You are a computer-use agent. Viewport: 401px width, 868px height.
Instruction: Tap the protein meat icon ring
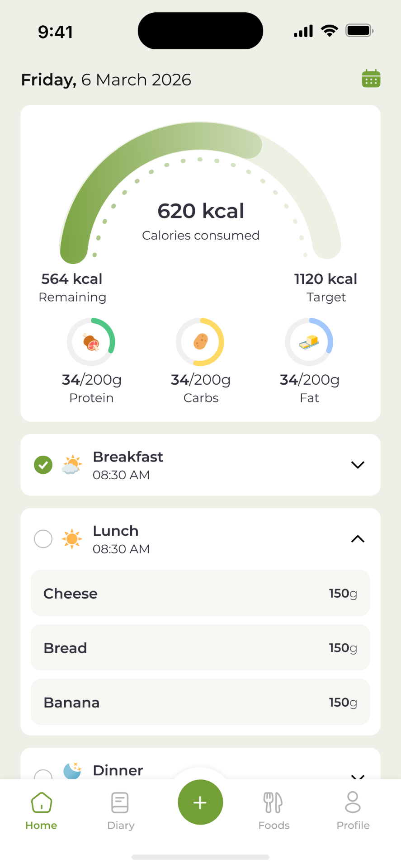pyautogui.click(x=91, y=342)
